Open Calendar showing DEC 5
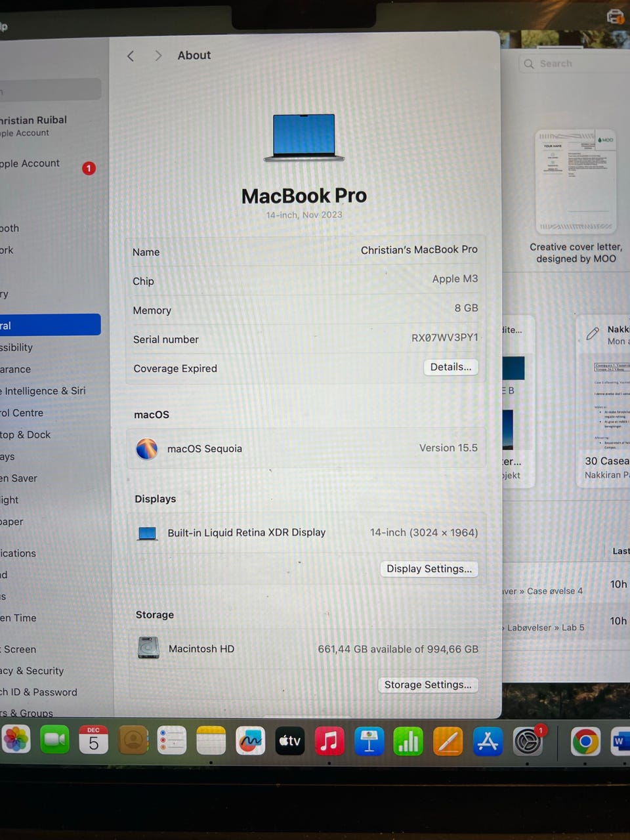Screen dimensions: 630x840 pos(94,741)
